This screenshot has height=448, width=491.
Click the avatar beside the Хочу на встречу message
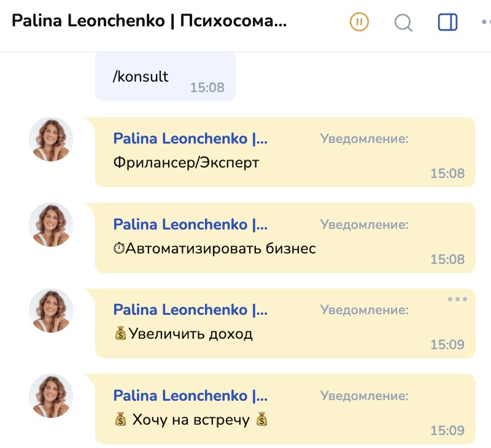51,396
